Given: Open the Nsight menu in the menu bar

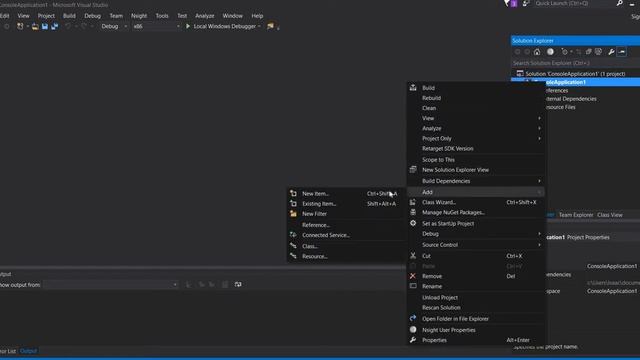Looking at the screenshot, I should (139, 16).
